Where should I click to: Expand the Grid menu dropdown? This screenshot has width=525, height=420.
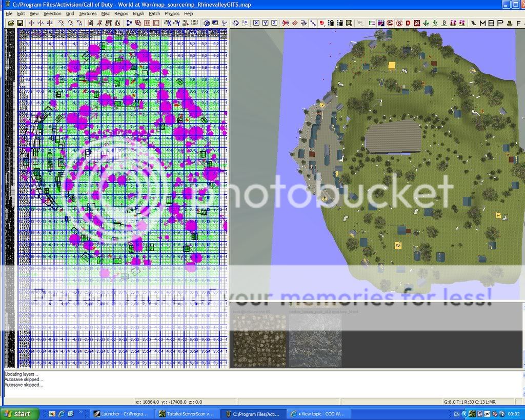70,14
